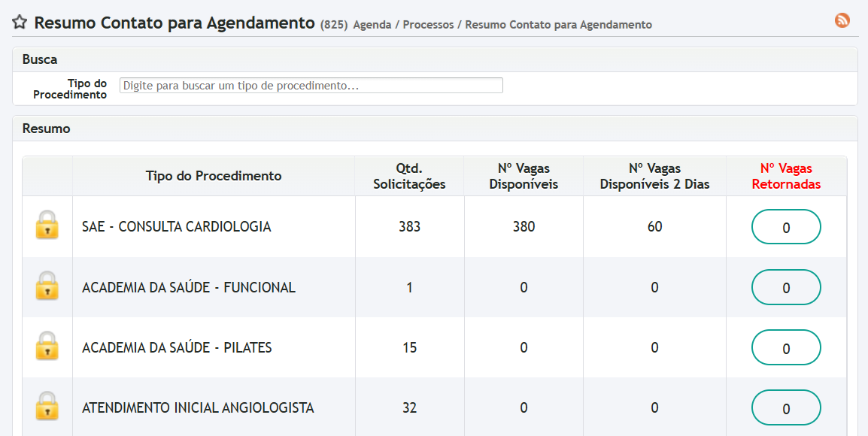Click the Nº Vagas Disponíveis 2 Dias header
This screenshot has width=868, height=436.
(x=654, y=176)
